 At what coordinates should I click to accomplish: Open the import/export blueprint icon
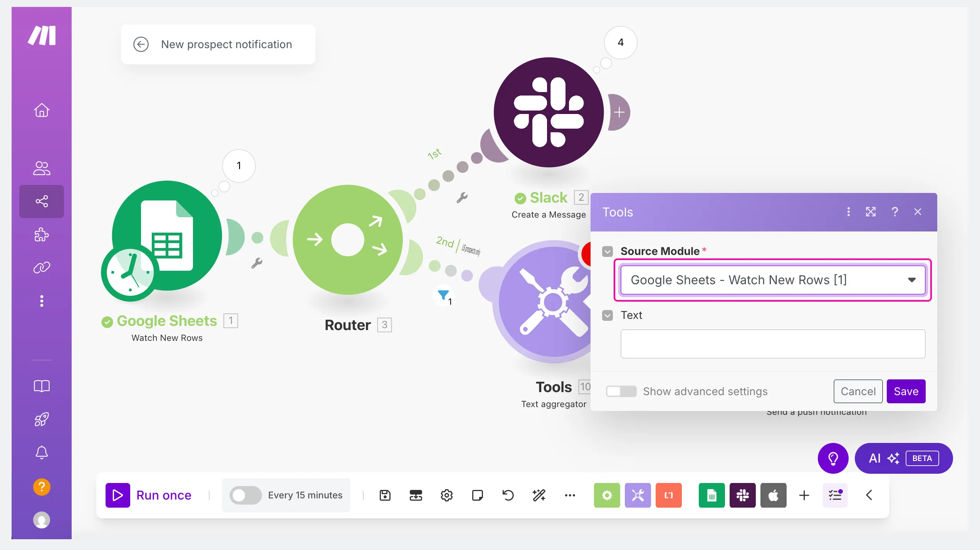416,495
